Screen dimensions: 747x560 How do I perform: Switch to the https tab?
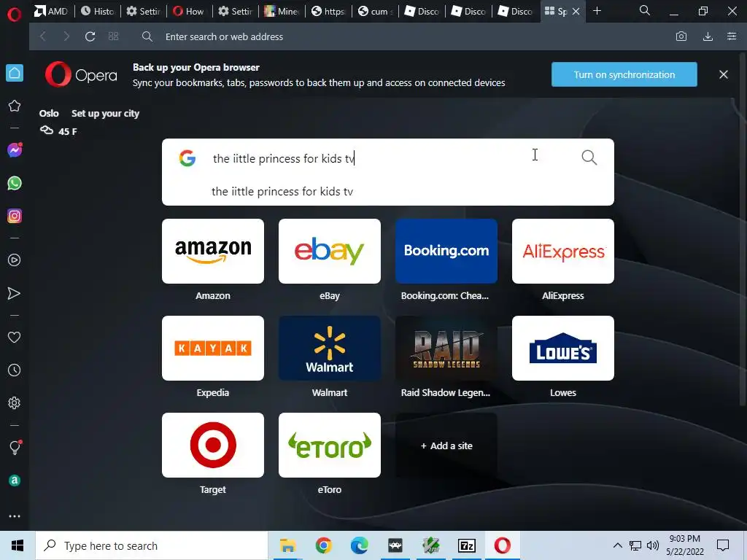[328, 11]
